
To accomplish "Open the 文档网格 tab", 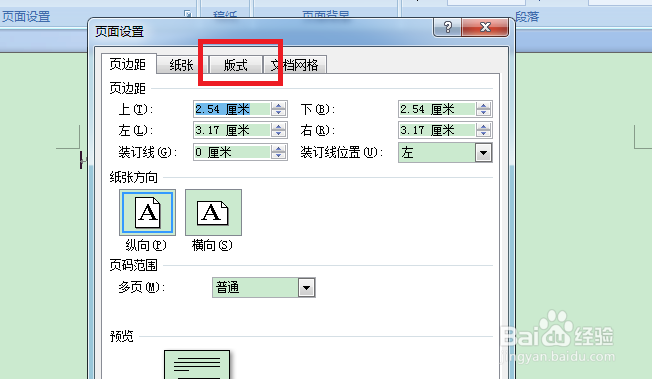I will [295, 64].
